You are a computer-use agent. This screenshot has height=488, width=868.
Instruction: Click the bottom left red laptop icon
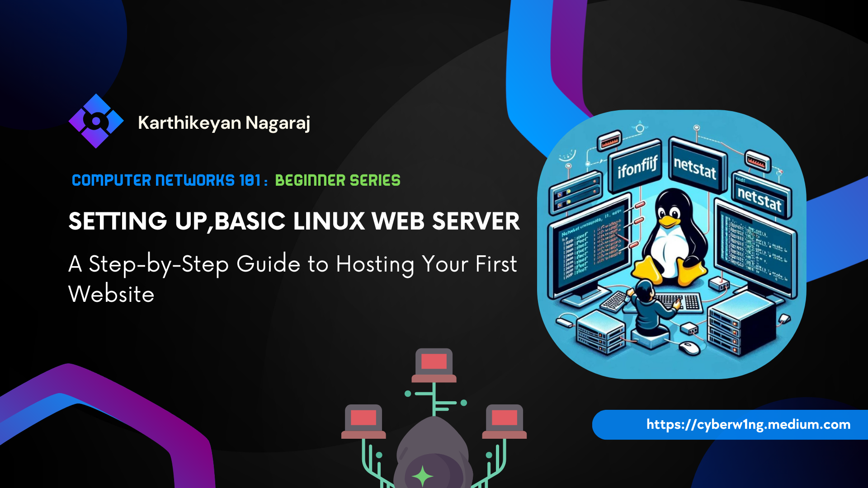pyautogui.click(x=363, y=421)
